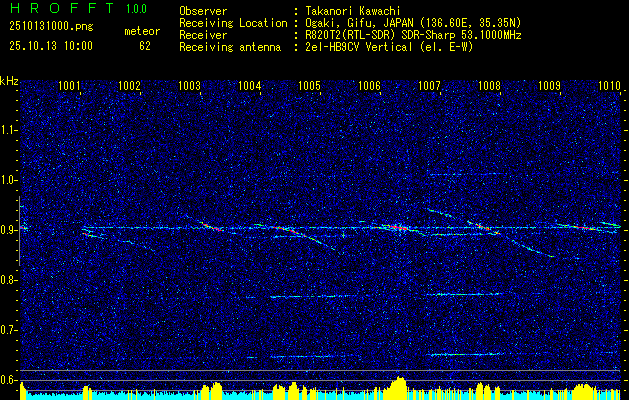Click the 1001 time marker
The image size is (629, 400).
(69, 85)
